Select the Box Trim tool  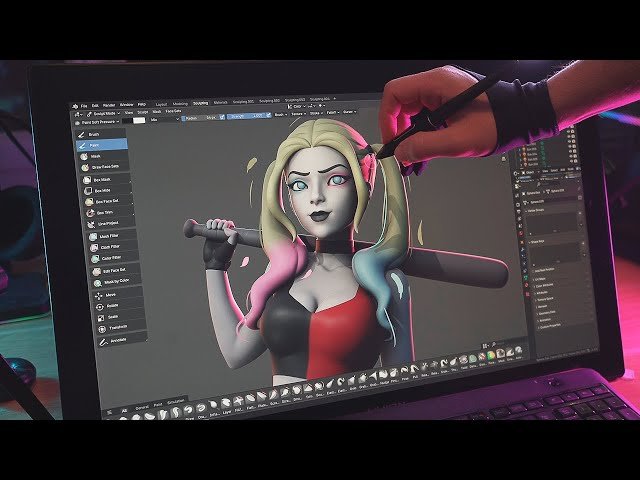click(x=109, y=213)
